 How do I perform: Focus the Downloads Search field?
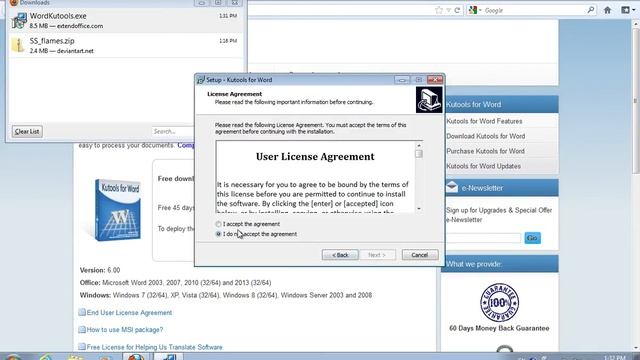click(x=173, y=131)
